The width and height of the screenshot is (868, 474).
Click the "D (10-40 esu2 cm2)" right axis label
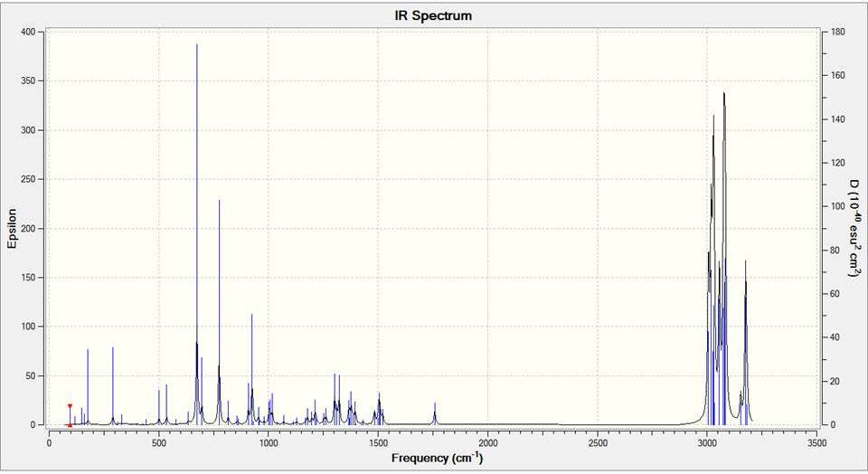pyautogui.click(x=856, y=228)
